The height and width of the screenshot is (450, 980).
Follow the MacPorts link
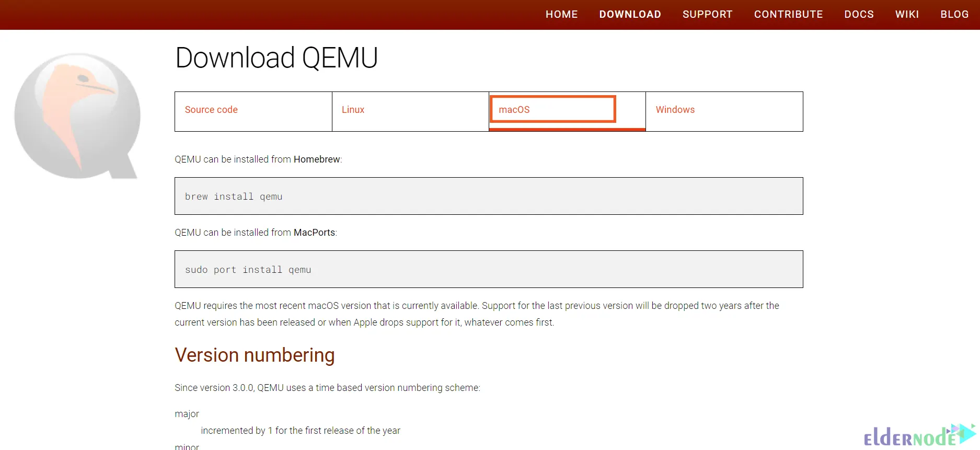pos(314,233)
